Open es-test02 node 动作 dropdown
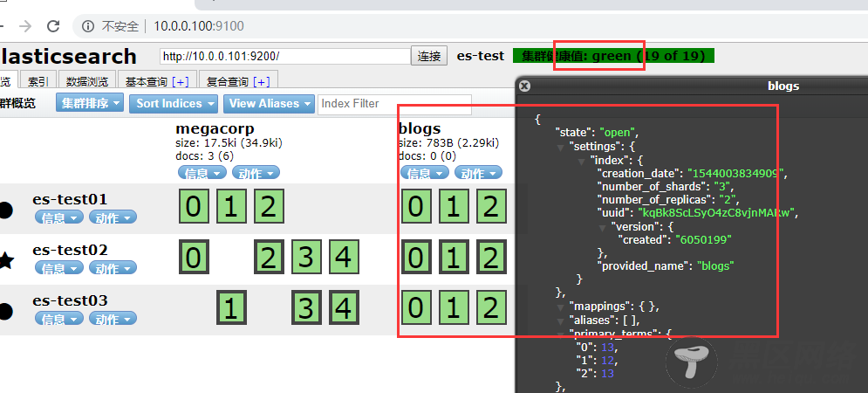 pos(113,268)
